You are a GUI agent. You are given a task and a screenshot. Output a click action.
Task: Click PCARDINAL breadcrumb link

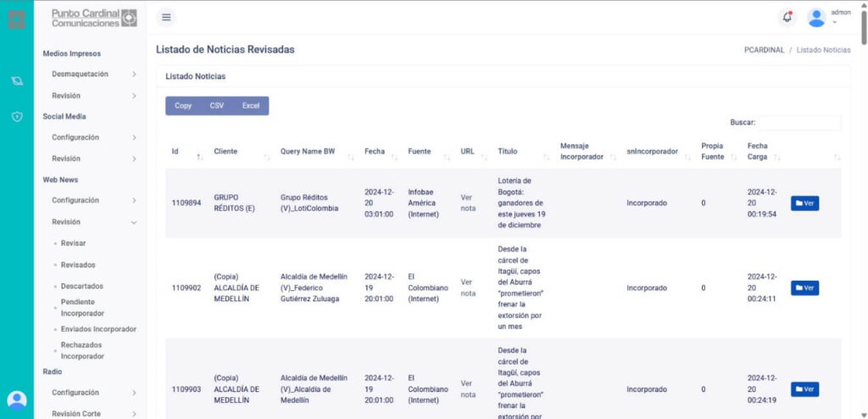(764, 50)
